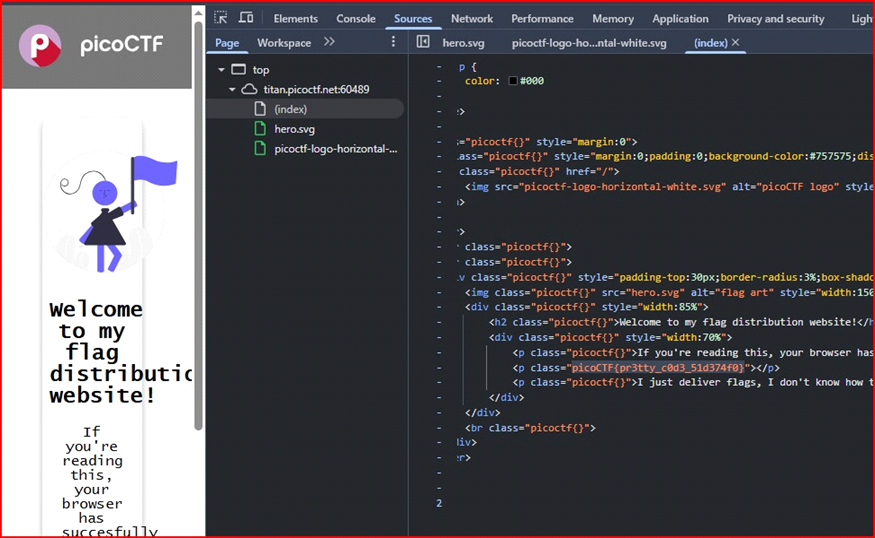Select (index) file in the tree

click(x=305, y=109)
